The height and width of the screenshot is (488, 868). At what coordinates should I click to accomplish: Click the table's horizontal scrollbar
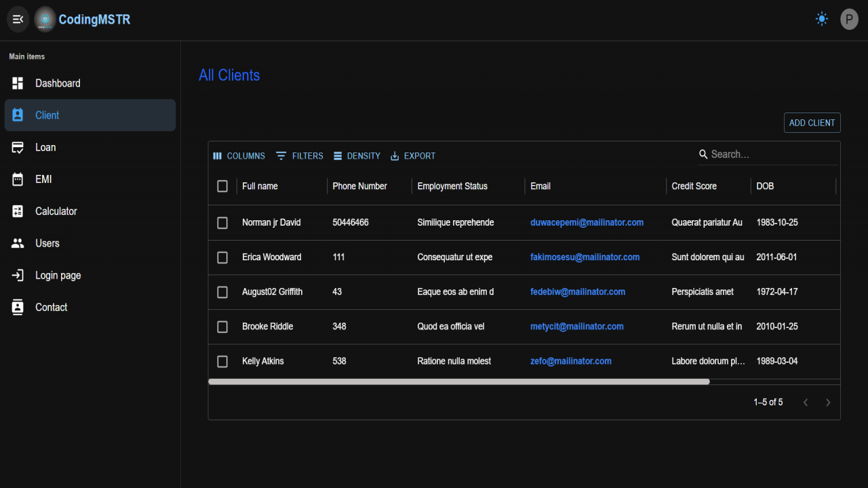click(459, 382)
